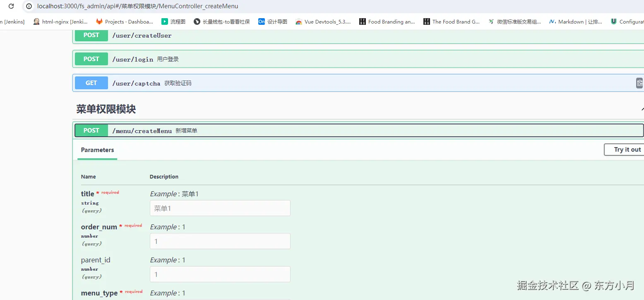Click the GET badge of /user/captcha
644x300 pixels.
tap(91, 83)
